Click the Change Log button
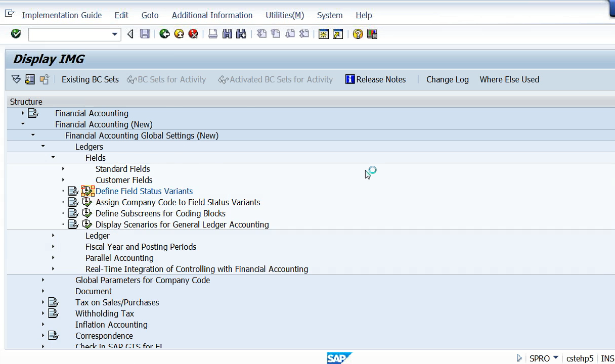615x364 pixels. [x=448, y=79]
